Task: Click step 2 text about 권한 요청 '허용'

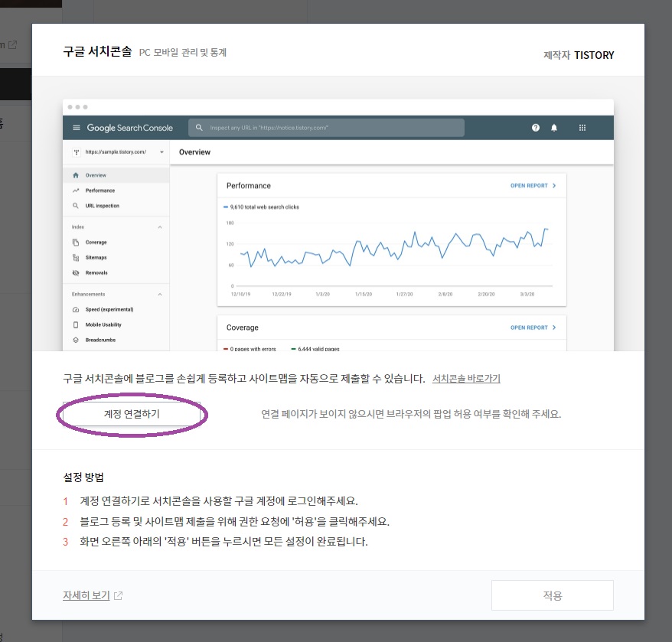Action: pyautogui.click(x=234, y=522)
